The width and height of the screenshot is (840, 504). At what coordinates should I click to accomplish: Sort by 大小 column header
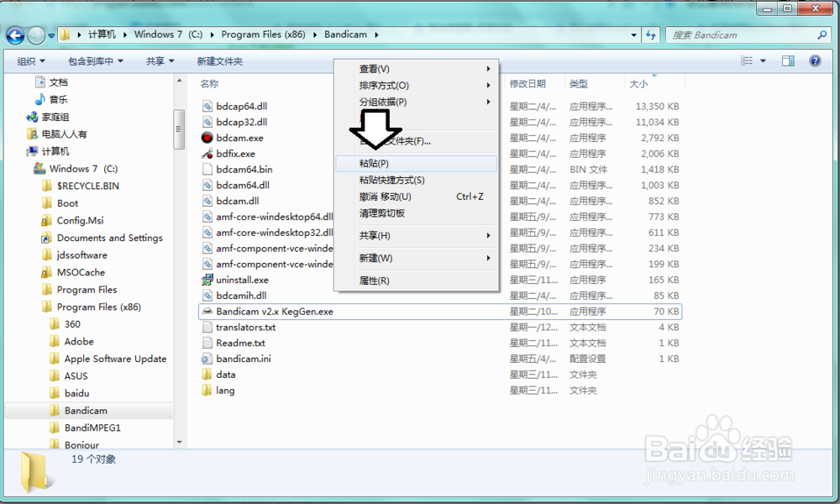[638, 83]
